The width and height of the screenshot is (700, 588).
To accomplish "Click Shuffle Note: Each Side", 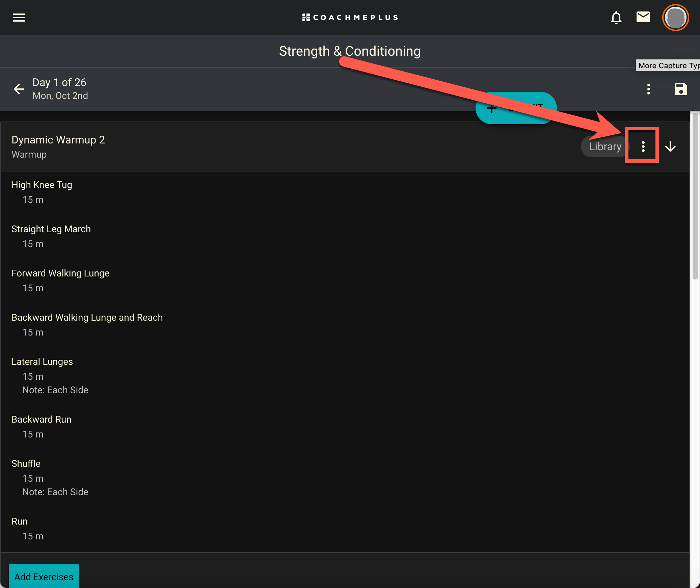I will (x=55, y=492).
